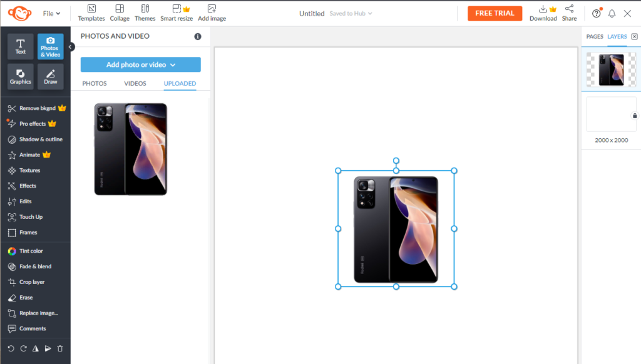Click the undo arrow icon
Image resolution: width=641 pixels, height=364 pixels.
coord(11,348)
